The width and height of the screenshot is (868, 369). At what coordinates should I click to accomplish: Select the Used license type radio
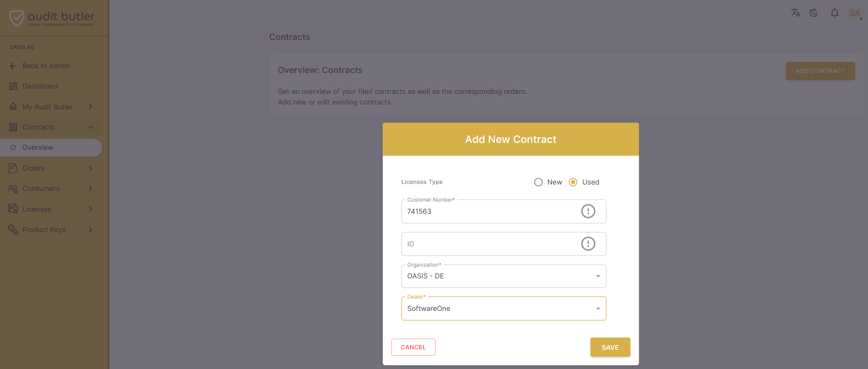click(573, 182)
